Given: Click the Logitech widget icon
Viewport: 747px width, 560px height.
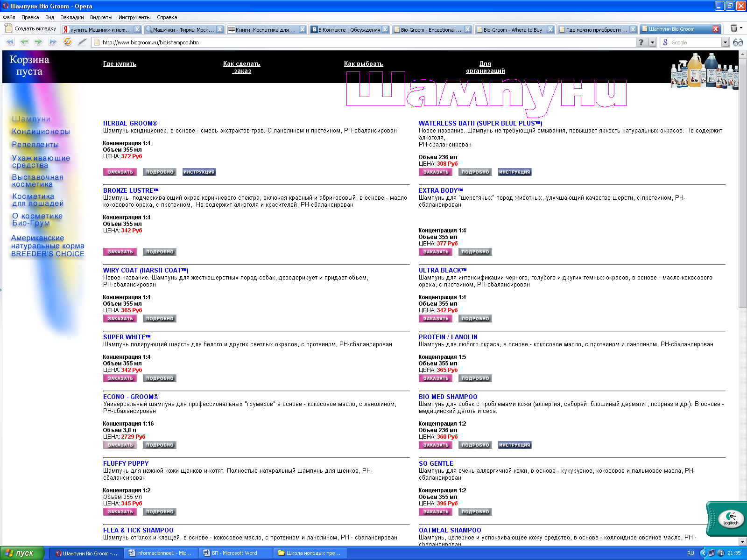Looking at the screenshot, I should coord(731,518).
